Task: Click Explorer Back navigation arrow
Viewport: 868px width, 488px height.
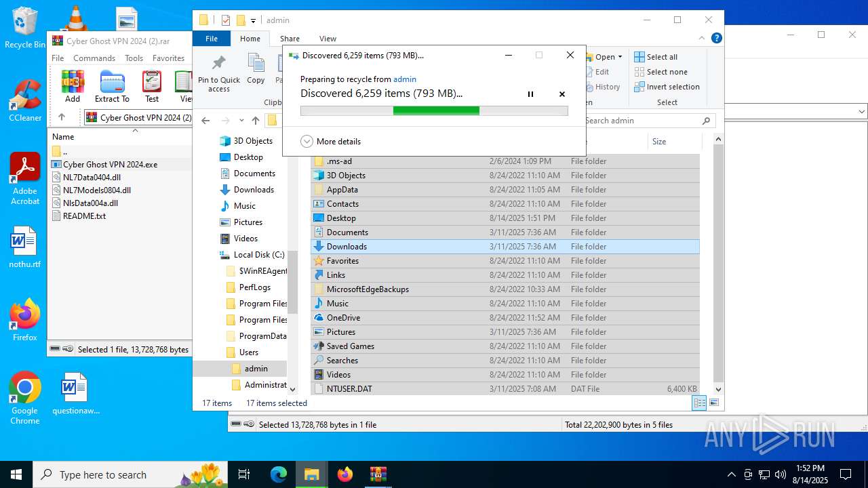Action: click(206, 121)
